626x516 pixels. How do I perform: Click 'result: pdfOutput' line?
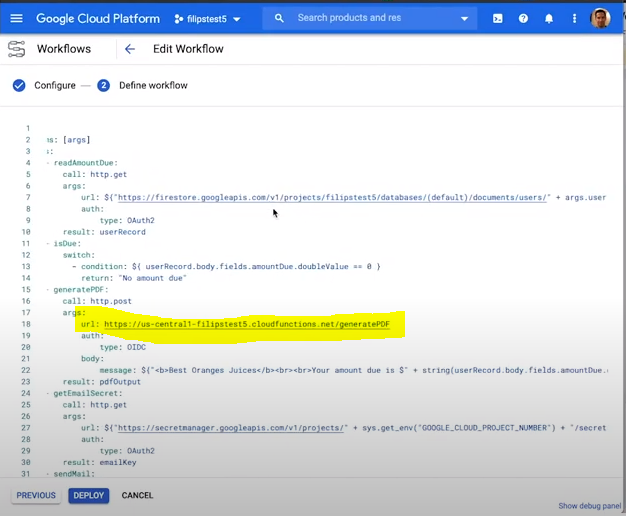102,382
